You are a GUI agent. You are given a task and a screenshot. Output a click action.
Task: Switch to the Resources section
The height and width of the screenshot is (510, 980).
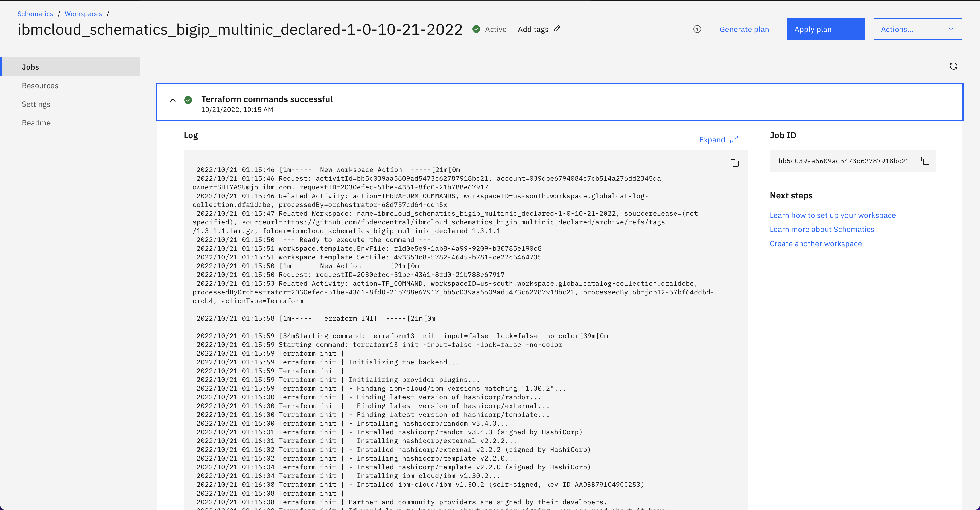[x=40, y=86]
